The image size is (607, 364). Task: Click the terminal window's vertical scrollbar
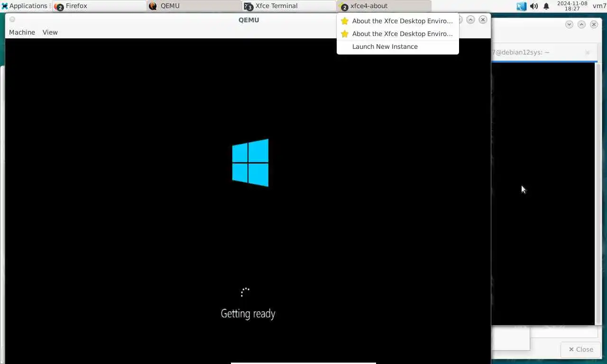[598, 193]
